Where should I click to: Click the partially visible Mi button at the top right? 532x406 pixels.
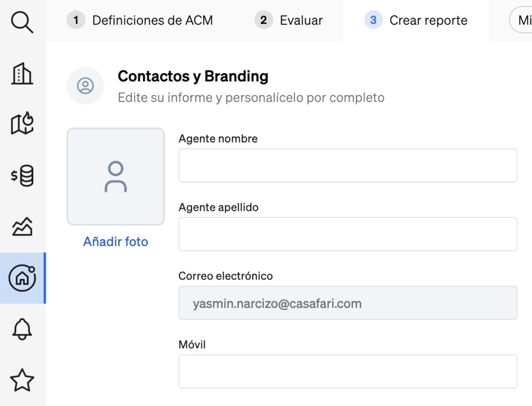(x=522, y=21)
